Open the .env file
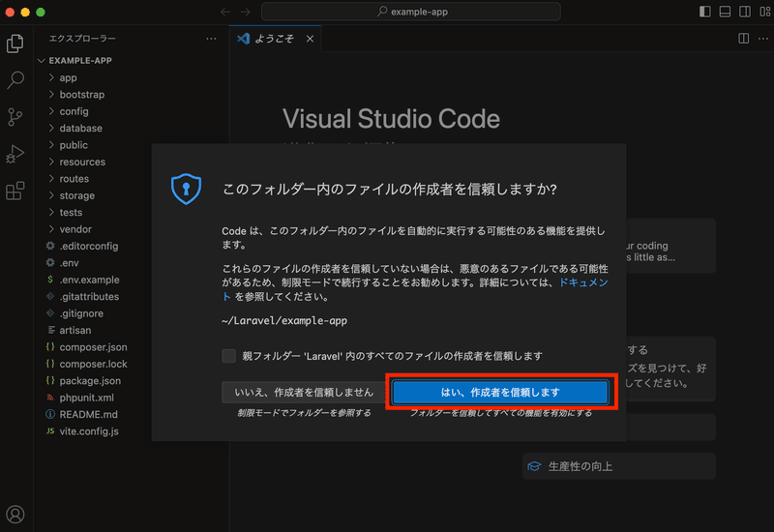Screen dimensions: 774x532 point(69,262)
